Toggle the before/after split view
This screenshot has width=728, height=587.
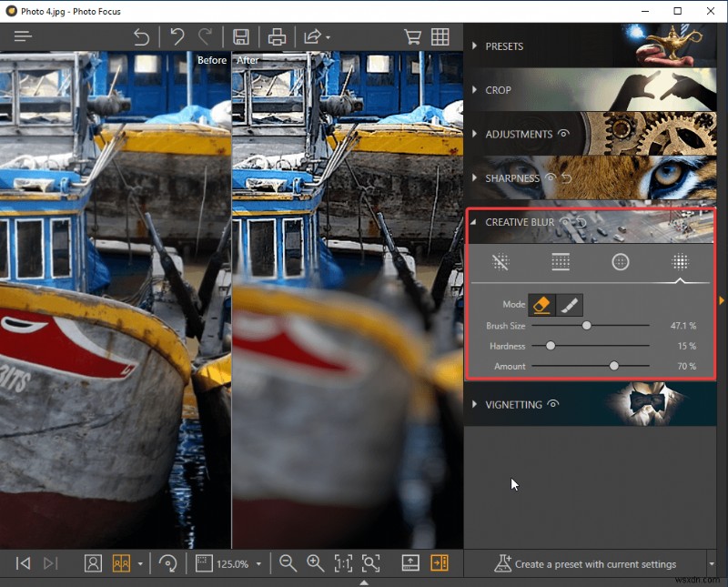(121, 563)
